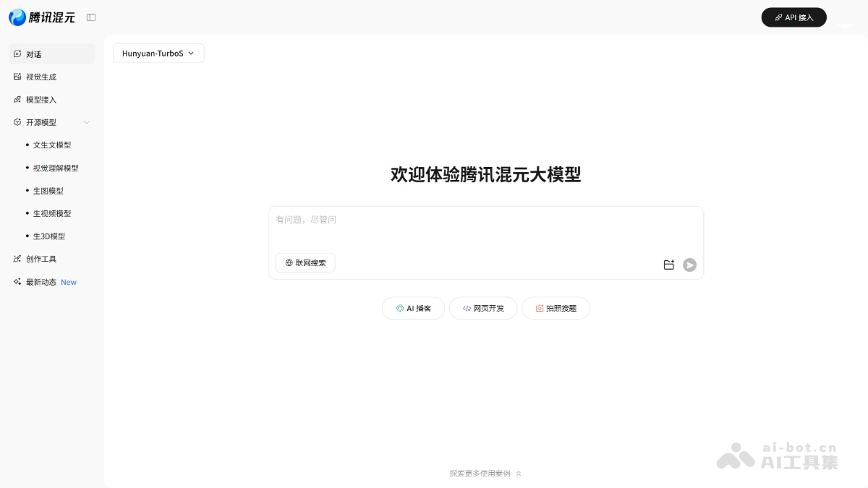Enable the 拍照搜题 mode pill
Image resolution: width=868 pixels, height=488 pixels.
coord(556,308)
